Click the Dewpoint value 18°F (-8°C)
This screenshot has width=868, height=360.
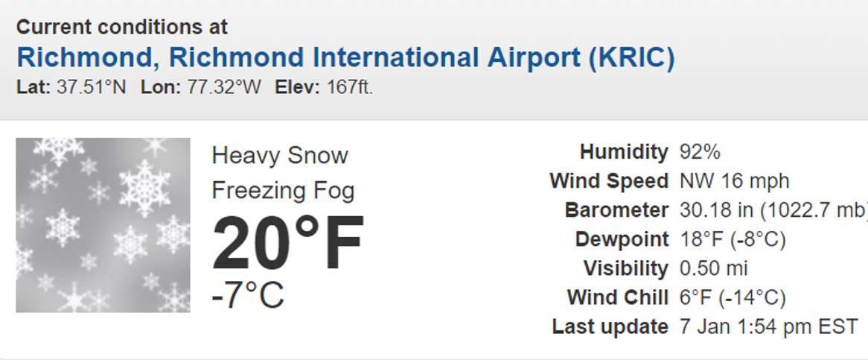click(x=733, y=239)
